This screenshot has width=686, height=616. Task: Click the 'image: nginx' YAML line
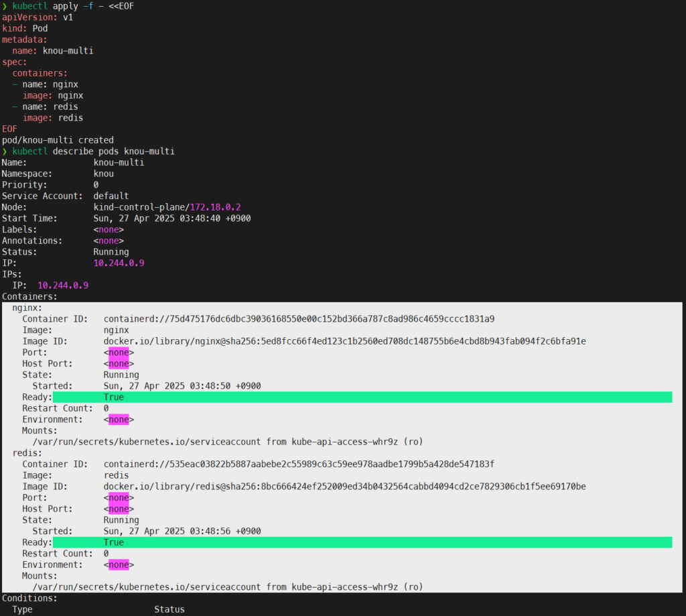pyautogui.click(x=53, y=95)
